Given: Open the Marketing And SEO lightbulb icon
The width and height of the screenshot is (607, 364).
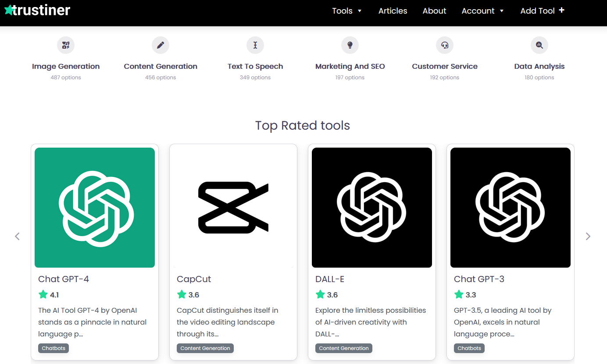Looking at the screenshot, I should [350, 45].
